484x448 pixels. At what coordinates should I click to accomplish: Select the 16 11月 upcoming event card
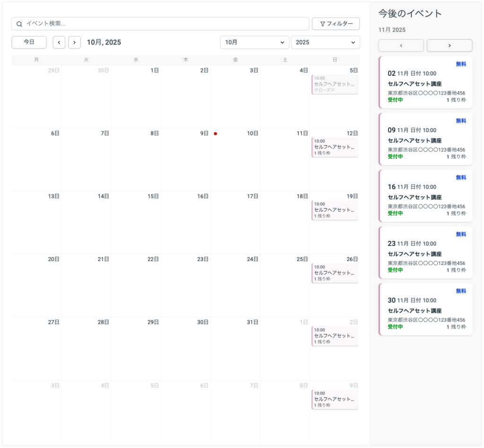[425, 196]
